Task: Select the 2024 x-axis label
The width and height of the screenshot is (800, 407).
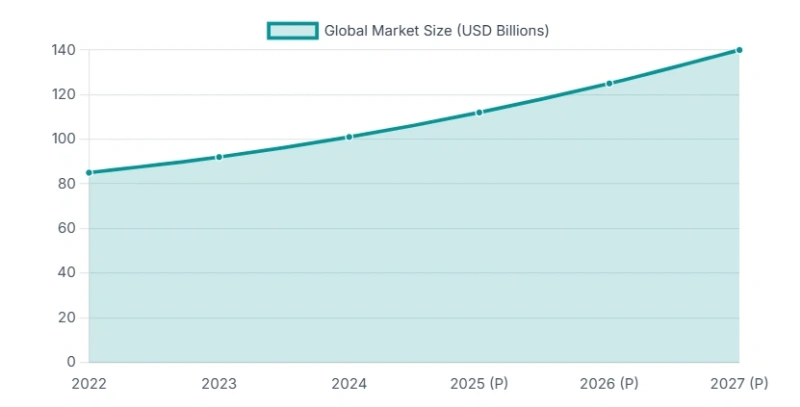Action: point(349,383)
